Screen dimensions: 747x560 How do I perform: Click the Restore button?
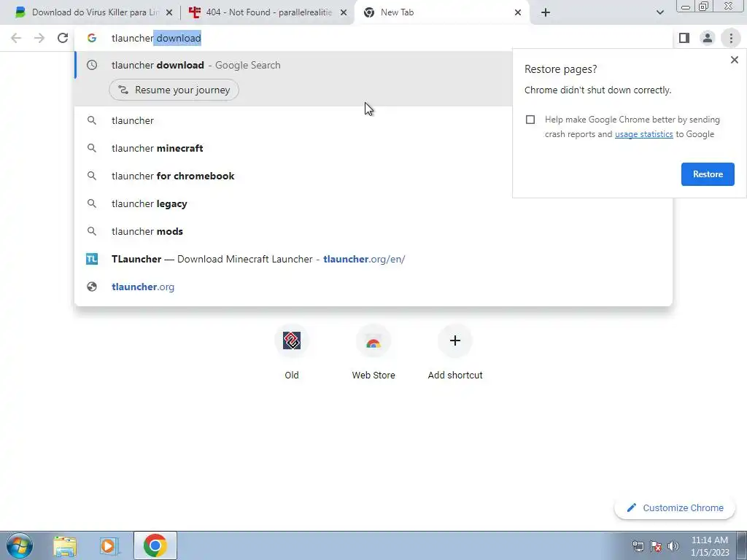pyautogui.click(x=708, y=174)
